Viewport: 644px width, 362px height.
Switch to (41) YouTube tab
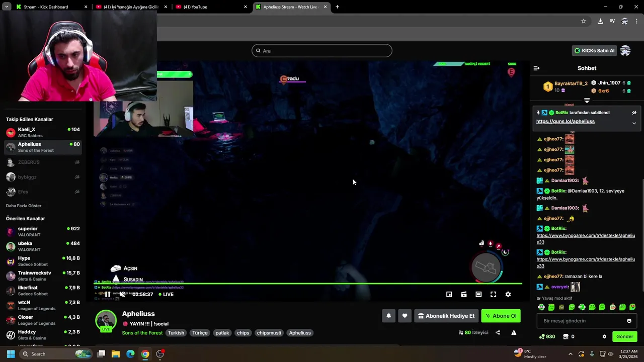pos(211,7)
